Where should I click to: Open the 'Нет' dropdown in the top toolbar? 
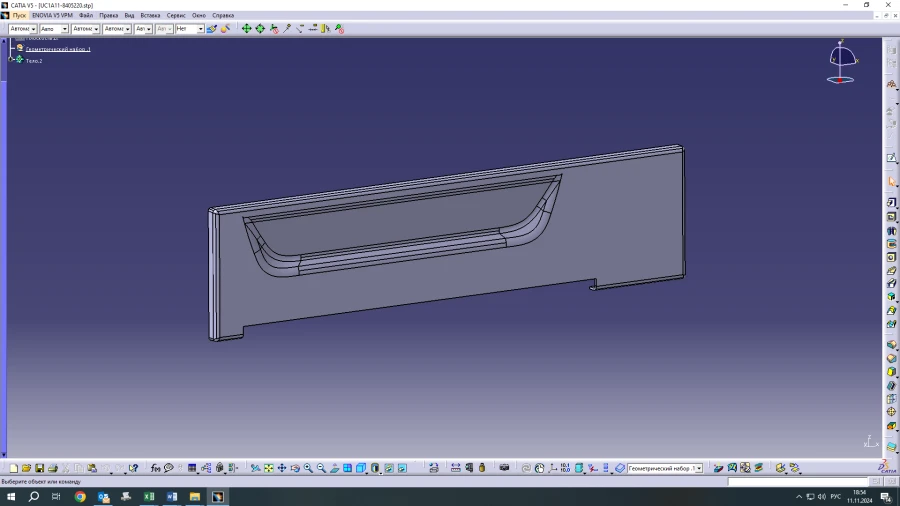pyautogui.click(x=200, y=29)
